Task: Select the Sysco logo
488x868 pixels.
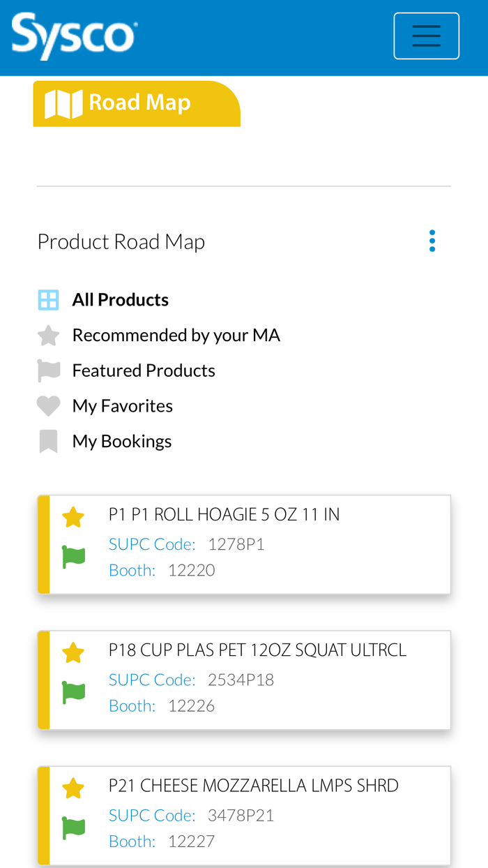Action: pos(74,34)
